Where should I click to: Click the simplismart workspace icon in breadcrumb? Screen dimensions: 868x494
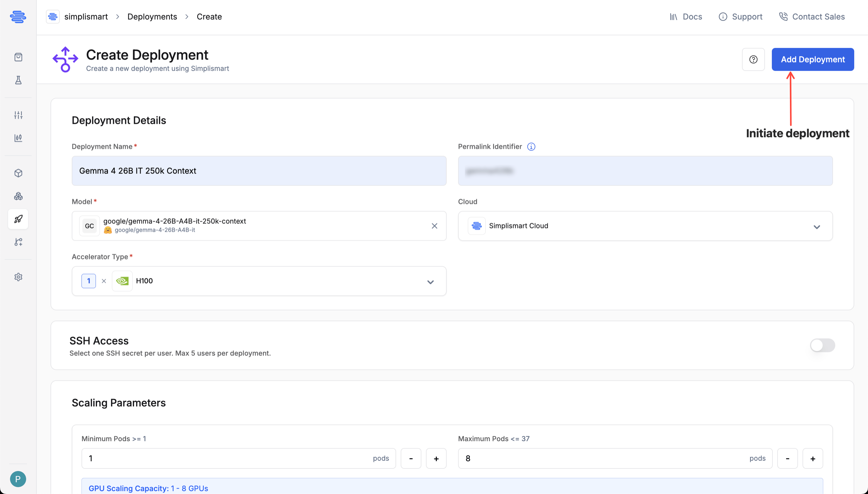[53, 17]
